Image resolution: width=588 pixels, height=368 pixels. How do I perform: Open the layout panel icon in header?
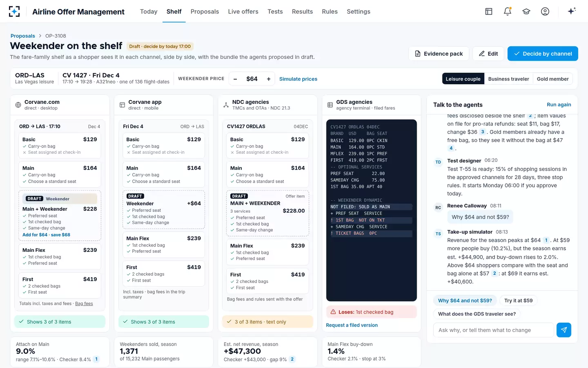(489, 11)
